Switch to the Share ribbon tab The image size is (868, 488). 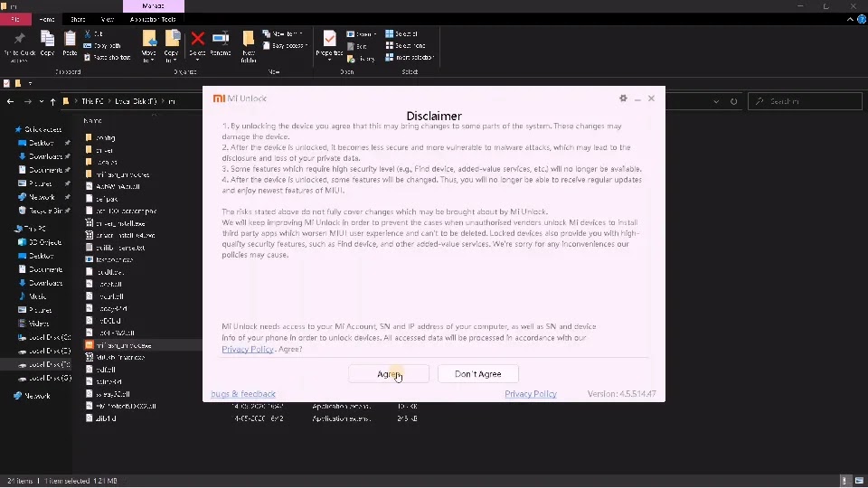click(x=78, y=19)
